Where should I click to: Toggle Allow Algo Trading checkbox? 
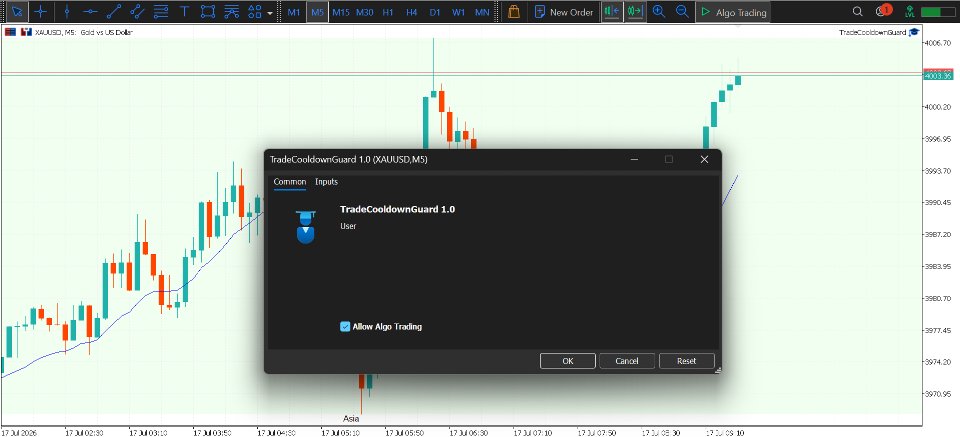[x=345, y=326]
